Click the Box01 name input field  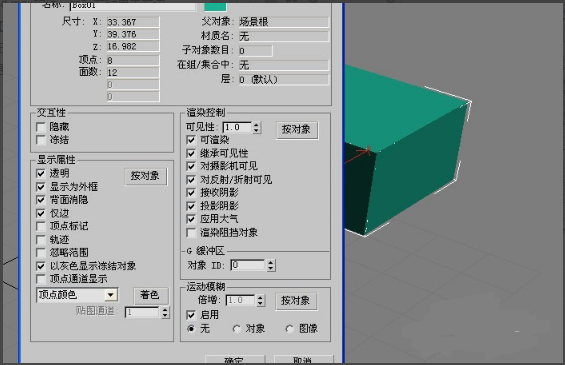[133, 6]
